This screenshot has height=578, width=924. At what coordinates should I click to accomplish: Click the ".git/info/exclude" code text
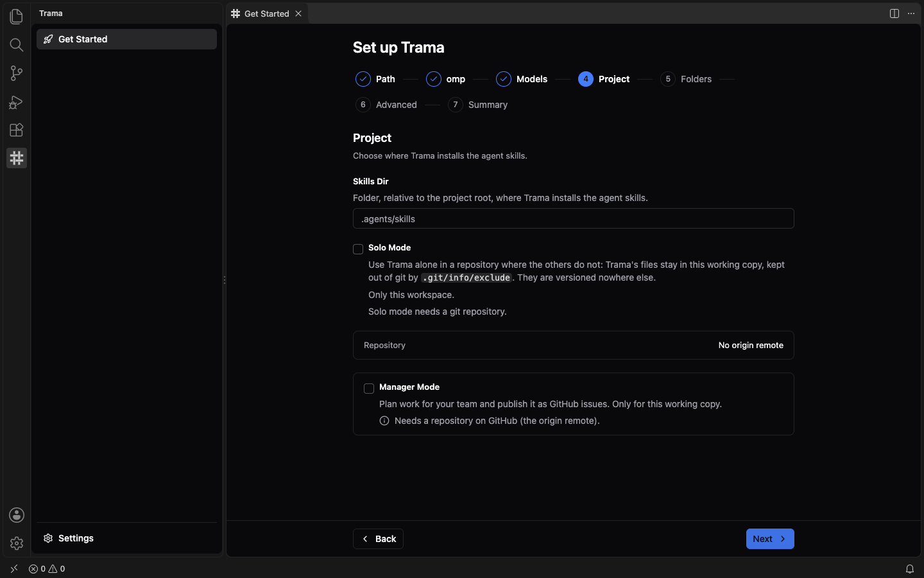[x=466, y=277]
